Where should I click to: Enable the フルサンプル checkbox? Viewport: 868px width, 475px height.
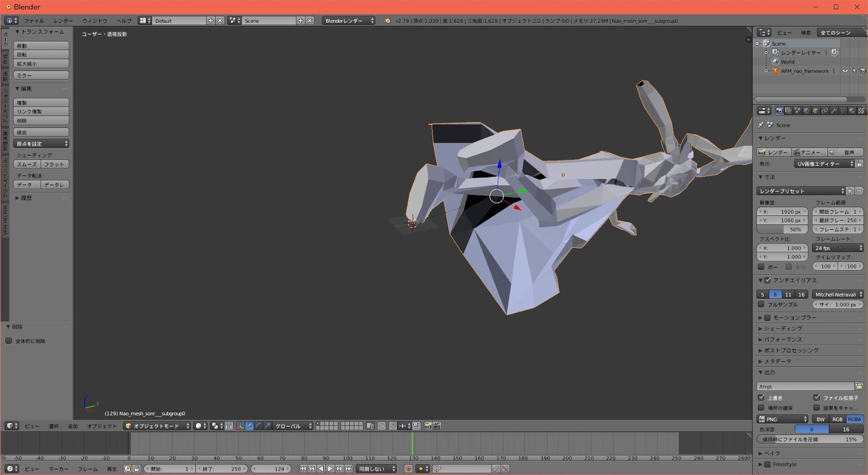pos(761,305)
